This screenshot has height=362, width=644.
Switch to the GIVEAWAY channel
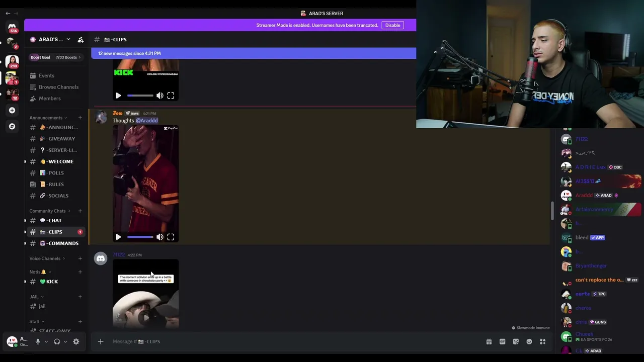pyautogui.click(x=56, y=139)
